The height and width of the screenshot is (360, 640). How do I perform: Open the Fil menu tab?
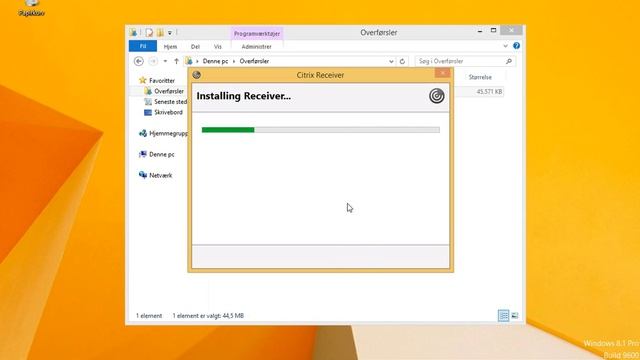click(x=143, y=46)
